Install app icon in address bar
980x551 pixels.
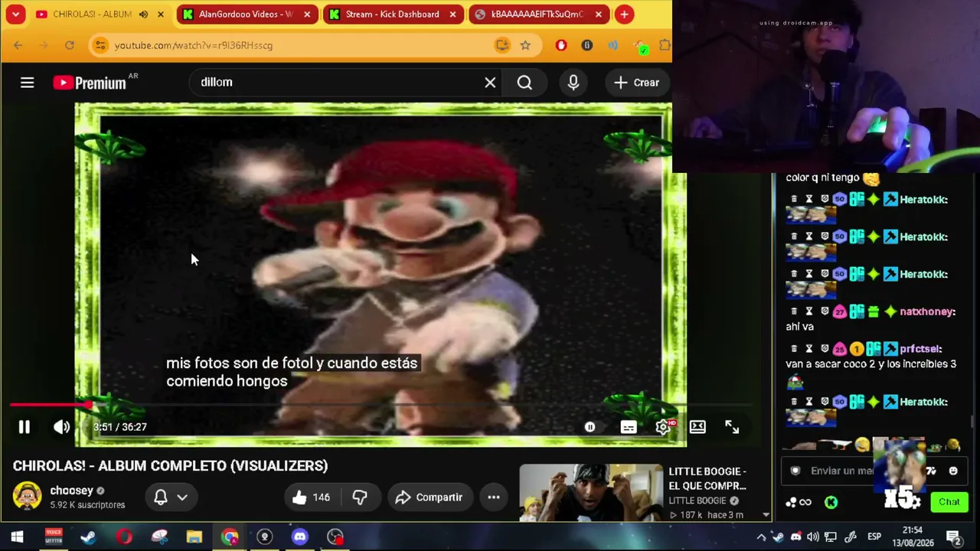click(501, 46)
